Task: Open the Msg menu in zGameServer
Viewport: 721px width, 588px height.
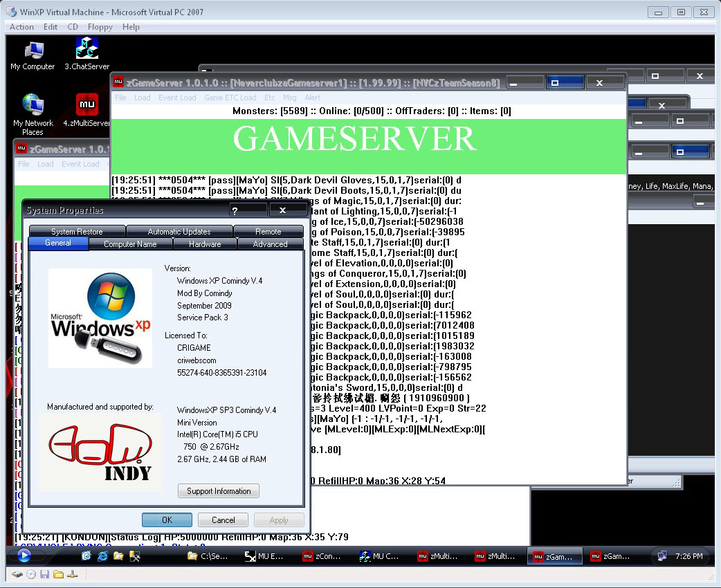Action: click(290, 98)
